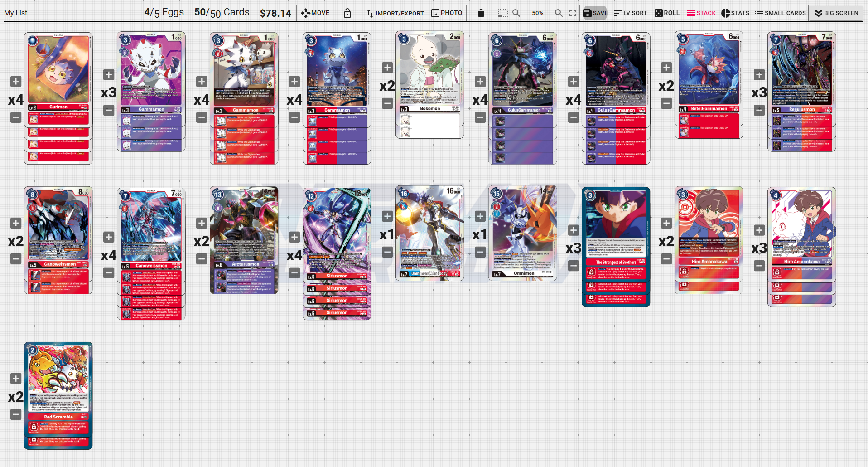The width and height of the screenshot is (868, 467).
Task: Decrease Red Scramble count with minus
Action: coord(16,414)
